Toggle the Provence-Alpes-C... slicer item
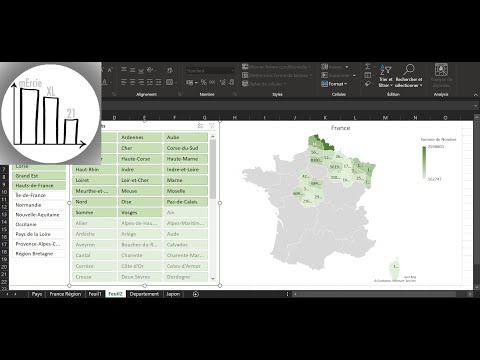This screenshot has width=480, height=360. click(x=39, y=244)
